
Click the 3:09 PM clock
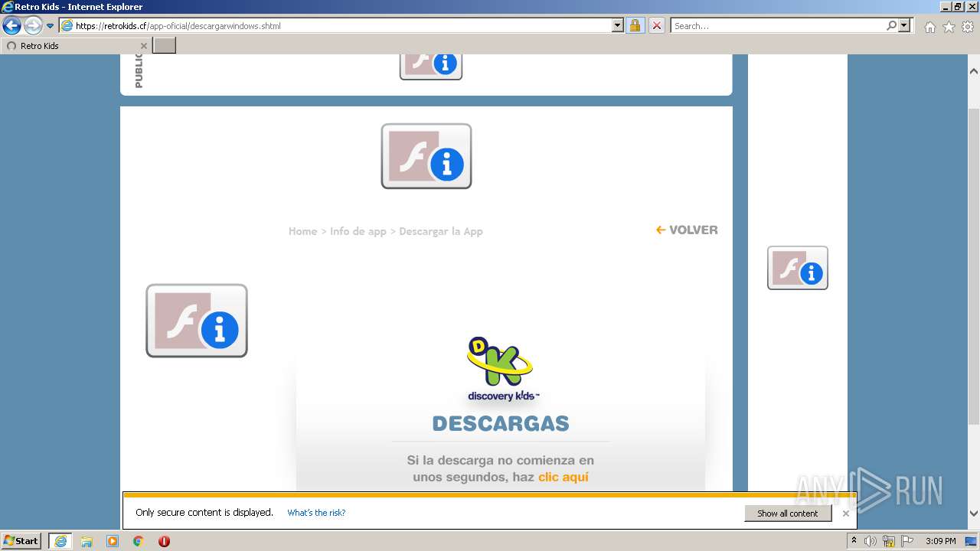pos(940,541)
